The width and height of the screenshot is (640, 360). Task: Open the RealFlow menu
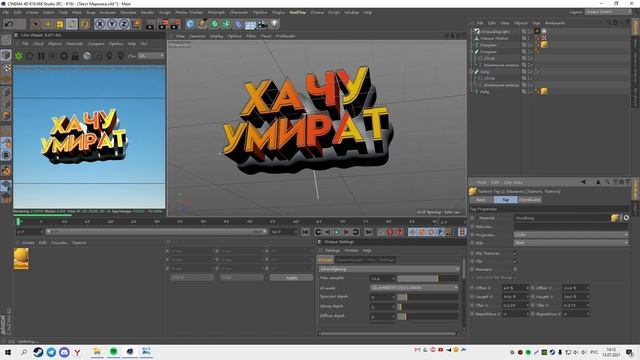pyautogui.click(x=298, y=13)
